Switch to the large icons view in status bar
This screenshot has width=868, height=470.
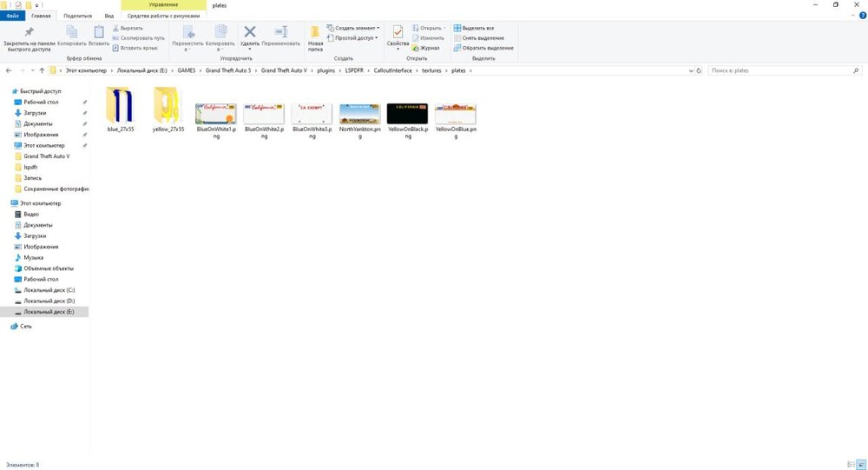click(861, 465)
